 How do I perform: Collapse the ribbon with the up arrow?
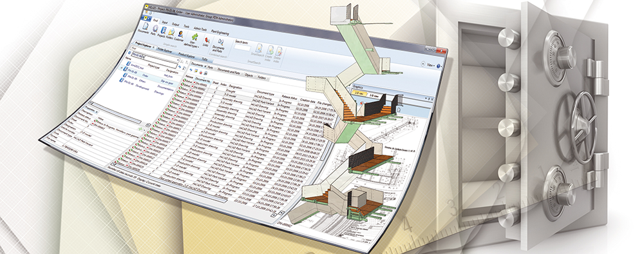click(422, 64)
